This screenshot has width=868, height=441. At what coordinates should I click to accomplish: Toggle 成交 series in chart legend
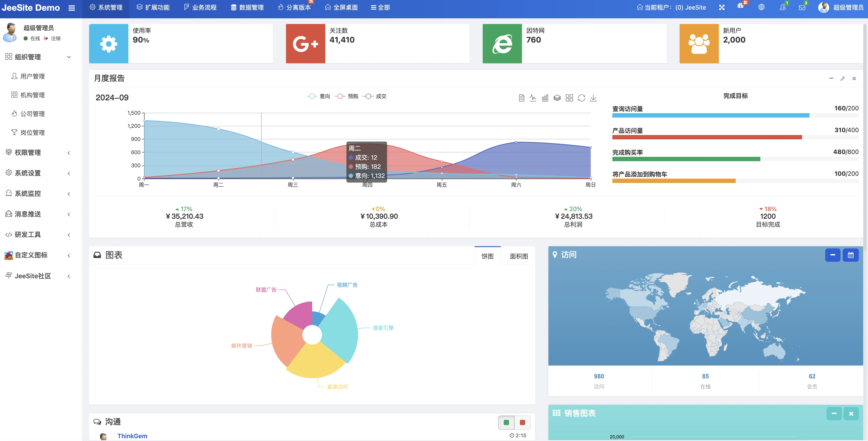(x=375, y=96)
